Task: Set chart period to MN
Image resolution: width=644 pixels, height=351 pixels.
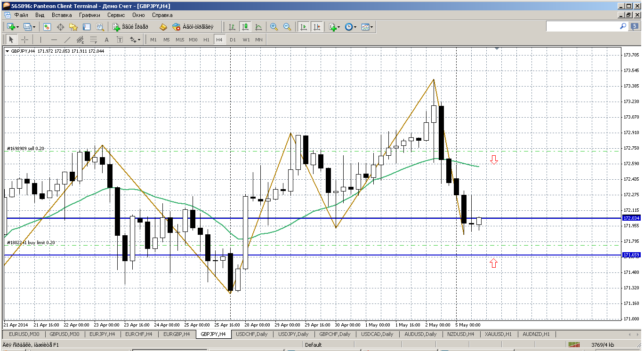Action: (x=259, y=40)
